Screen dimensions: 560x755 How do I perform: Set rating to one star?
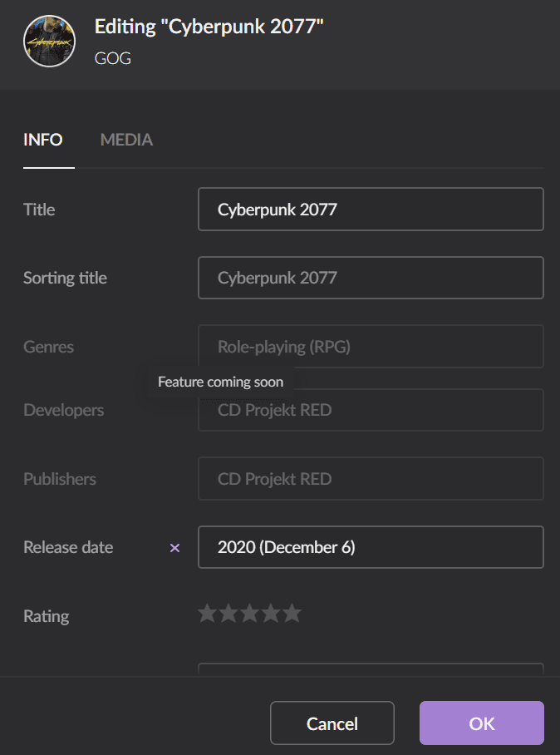point(208,614)
